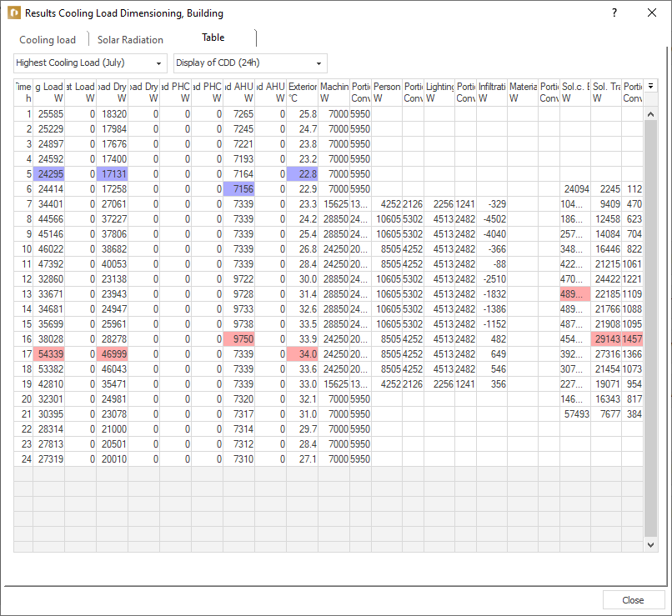Click the Machin W column header
Screen dimensions: 672x616
pyautogui.click(x=333, y=93)
